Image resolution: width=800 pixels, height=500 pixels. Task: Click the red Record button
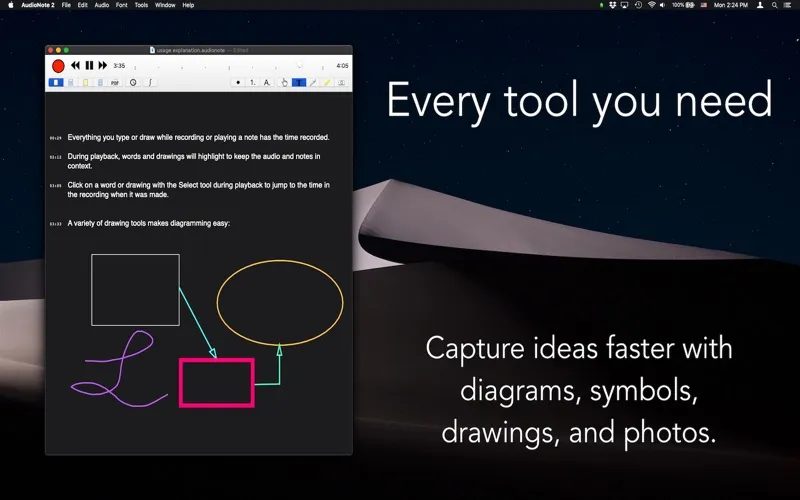pyautogui.click(x=58, y=66)
